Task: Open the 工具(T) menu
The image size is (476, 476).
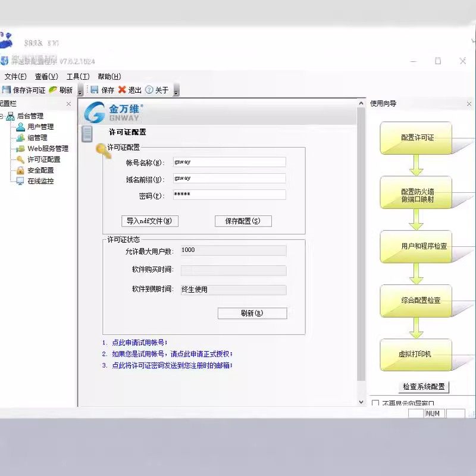Action: click(78, 77)
